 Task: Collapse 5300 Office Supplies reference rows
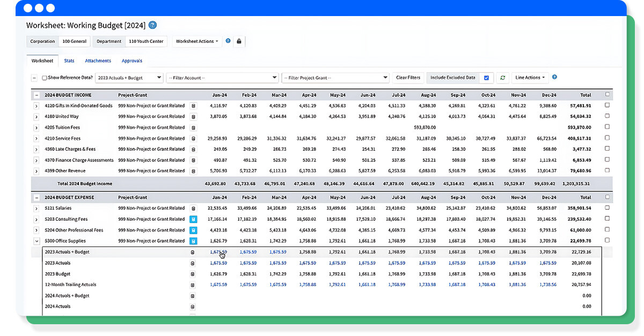click(x=36, y=241)
